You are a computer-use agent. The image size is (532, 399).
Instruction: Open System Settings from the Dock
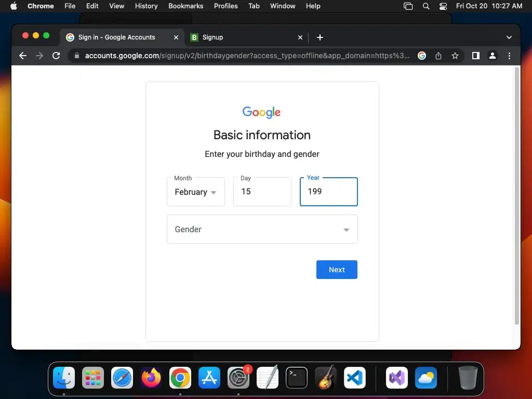click(x=238, y=378)
